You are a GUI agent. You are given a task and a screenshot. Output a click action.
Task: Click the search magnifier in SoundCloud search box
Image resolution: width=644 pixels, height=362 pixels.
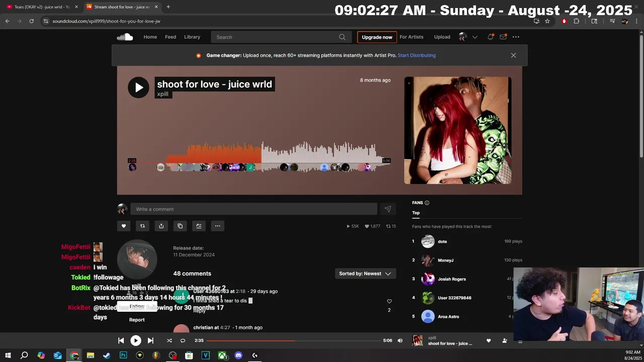tap(342, 37)
